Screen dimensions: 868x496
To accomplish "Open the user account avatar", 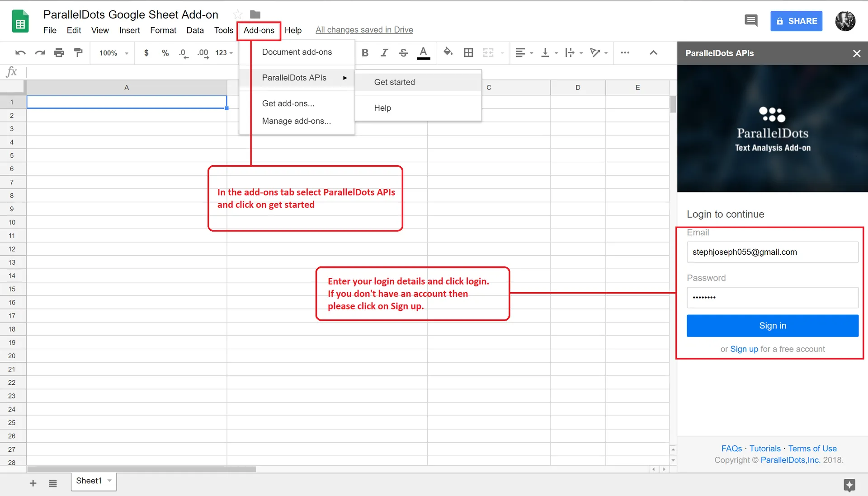I will point(845,21).
